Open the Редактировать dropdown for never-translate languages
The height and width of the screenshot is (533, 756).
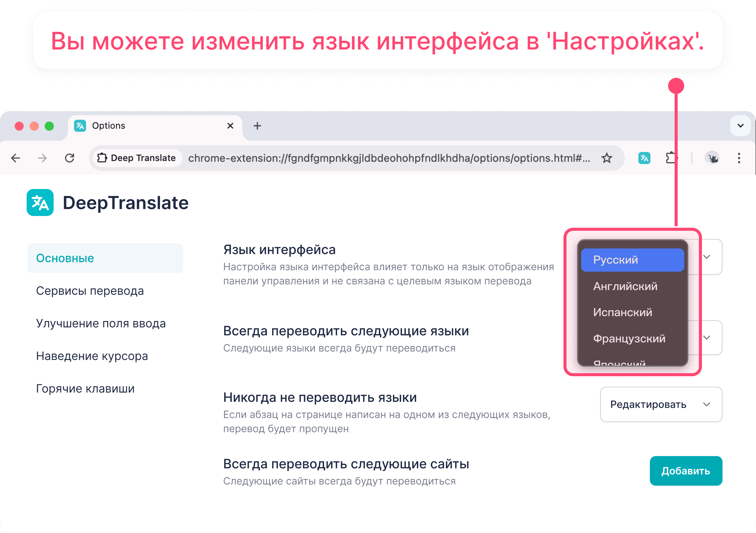[661, 404]
